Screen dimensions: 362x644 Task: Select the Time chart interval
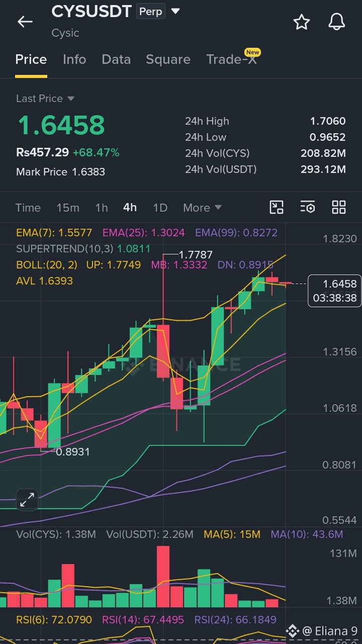28,208
